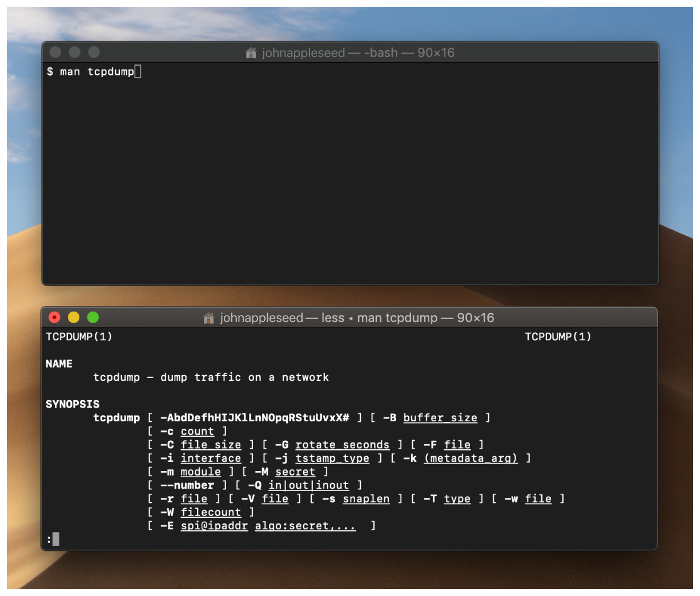The image size is (700, 596).
Task: Zoom the inactive bash terminal window
Action: (94, 53)
